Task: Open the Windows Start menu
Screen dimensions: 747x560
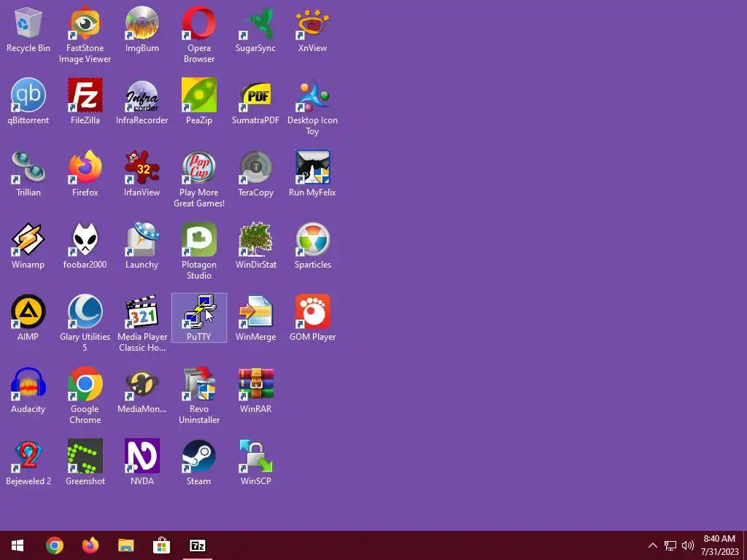Action: pyautogui.click(x=18, y=545)
